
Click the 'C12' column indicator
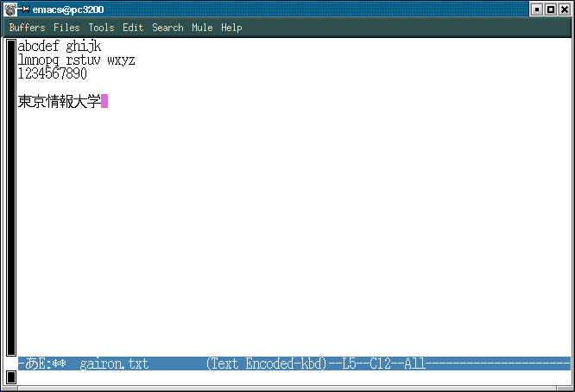click(380, 364)
